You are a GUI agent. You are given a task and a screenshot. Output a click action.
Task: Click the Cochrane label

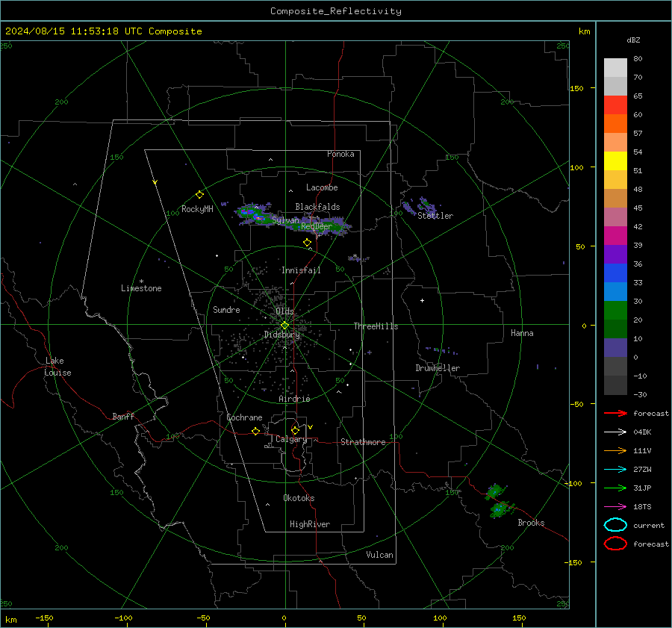244,417
